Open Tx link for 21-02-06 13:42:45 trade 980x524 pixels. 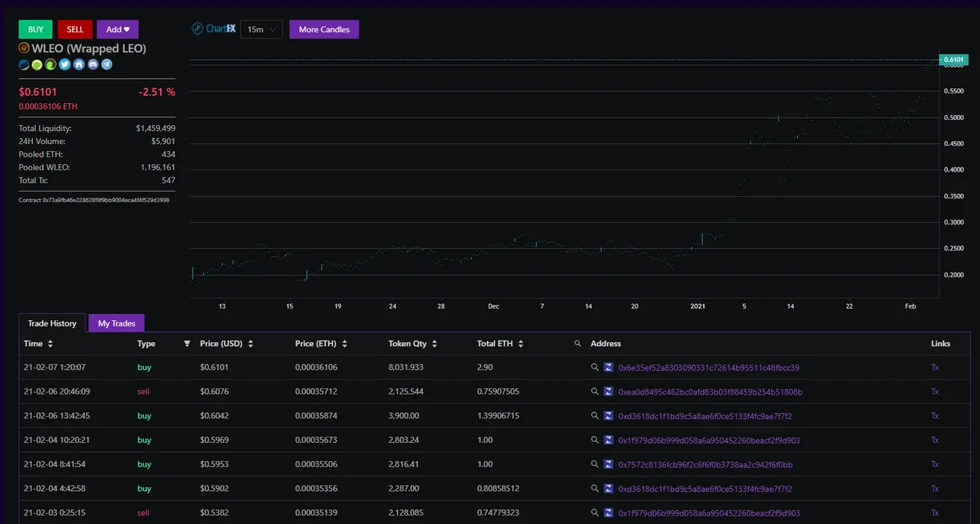click(935, 416)
